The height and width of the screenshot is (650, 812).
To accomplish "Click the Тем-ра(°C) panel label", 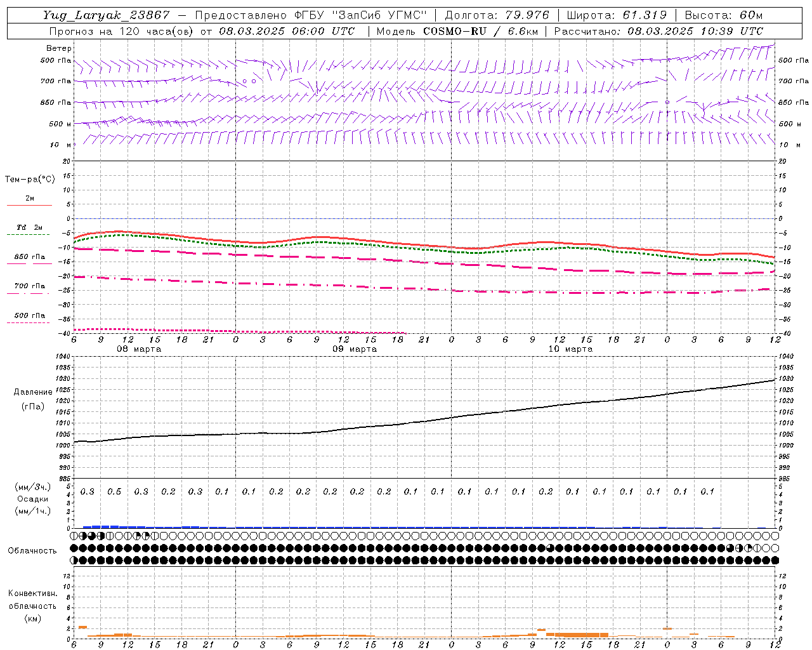I will 30,180.
